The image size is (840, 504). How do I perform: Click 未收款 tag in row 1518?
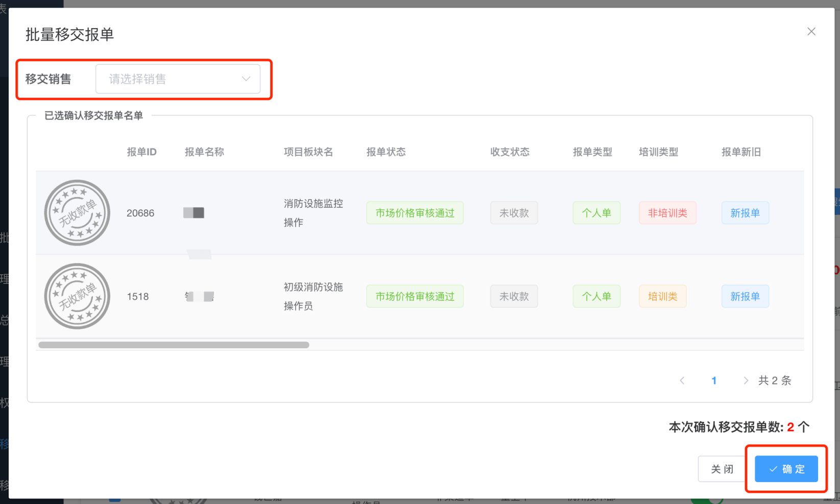pyautogui.click(x=514, y=296)
